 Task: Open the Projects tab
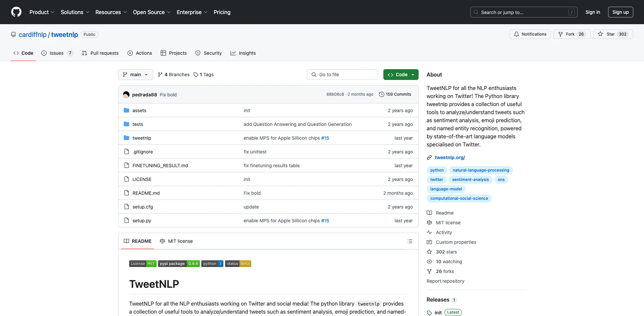pos(174,53)
